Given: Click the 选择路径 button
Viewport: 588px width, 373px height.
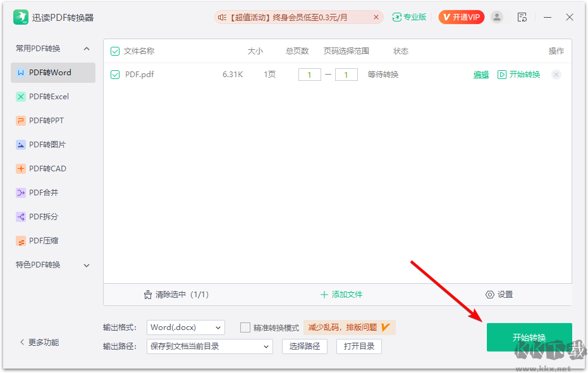Looking at the screenshot, I should point(305,346).
